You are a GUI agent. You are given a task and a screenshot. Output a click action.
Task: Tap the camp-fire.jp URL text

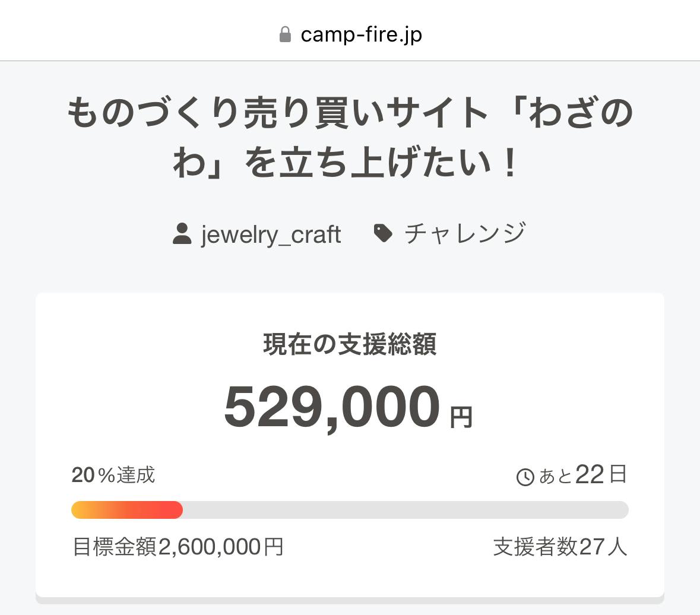pyautogui.click(x=361, y=34)
